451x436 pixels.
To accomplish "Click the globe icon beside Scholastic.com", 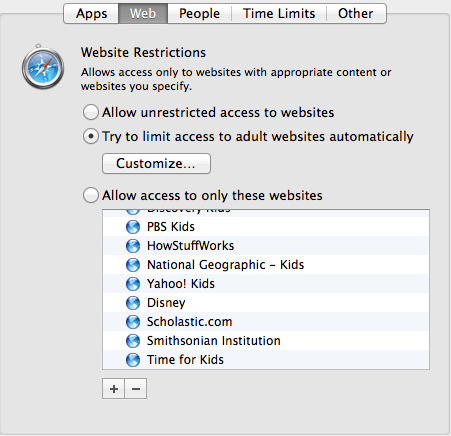I will click(133, 322).
